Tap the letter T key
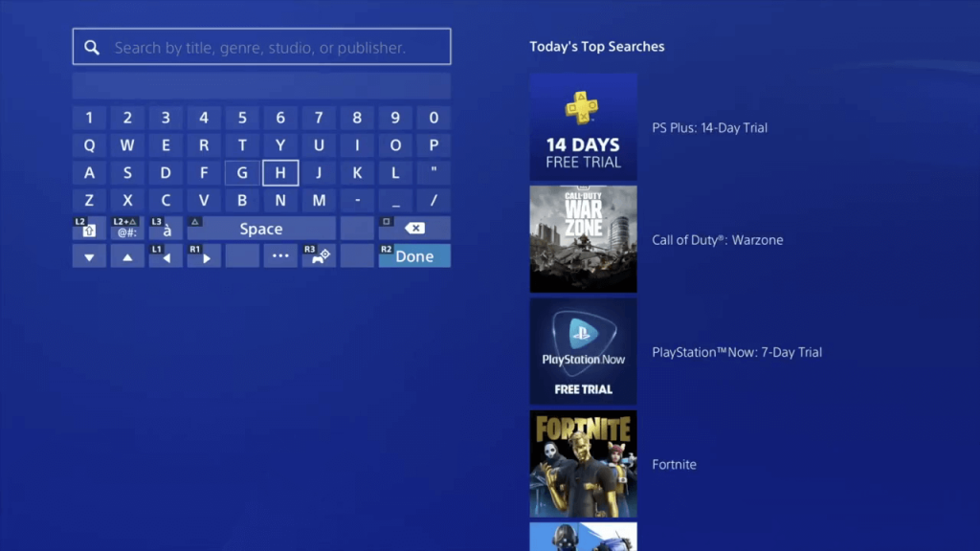This screenshot has height=551, width=980. click(x=242, y=145)
